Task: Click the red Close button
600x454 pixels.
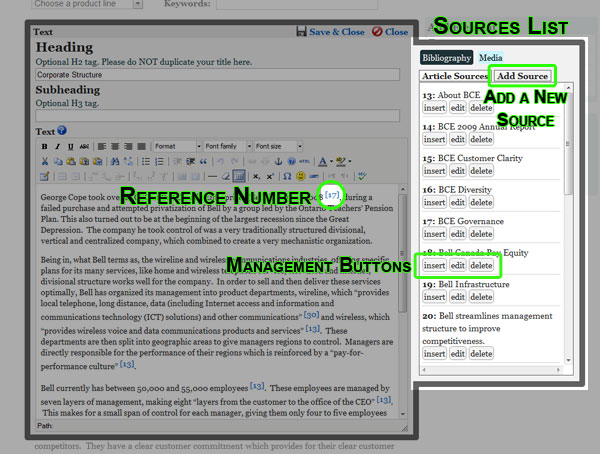Action: (x=390, y=32)
